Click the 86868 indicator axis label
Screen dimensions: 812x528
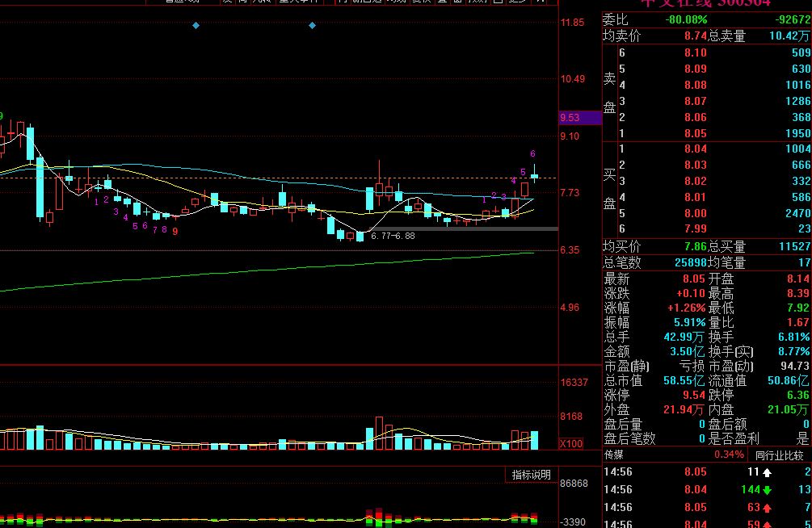click(x=574, y=484)
